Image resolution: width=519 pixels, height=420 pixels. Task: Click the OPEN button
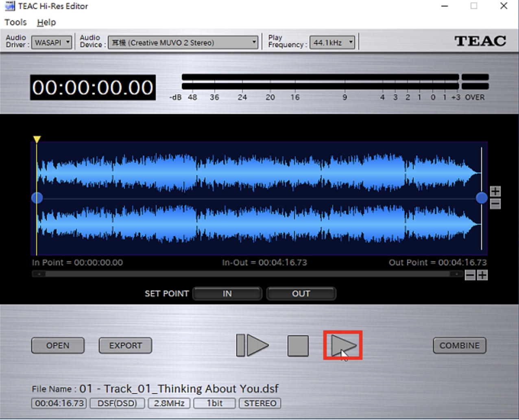[58, 346]
